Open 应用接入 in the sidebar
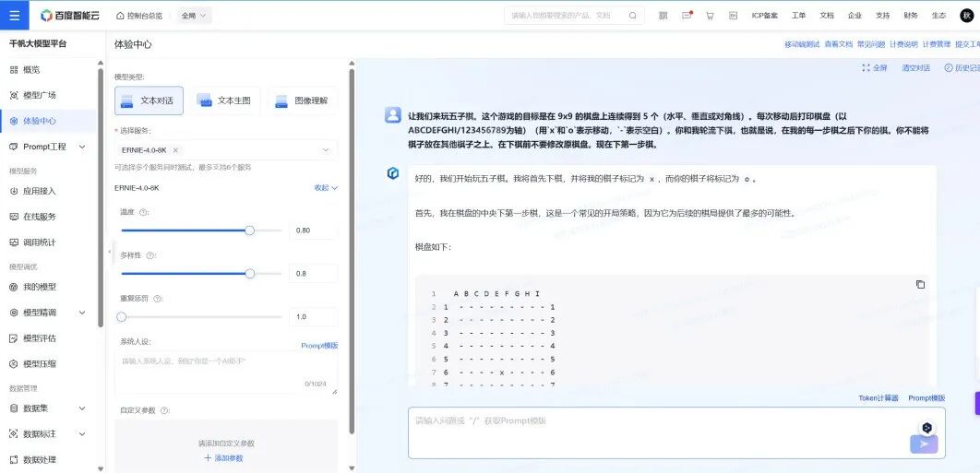980x473 pixels. click(x=39, y=191)
